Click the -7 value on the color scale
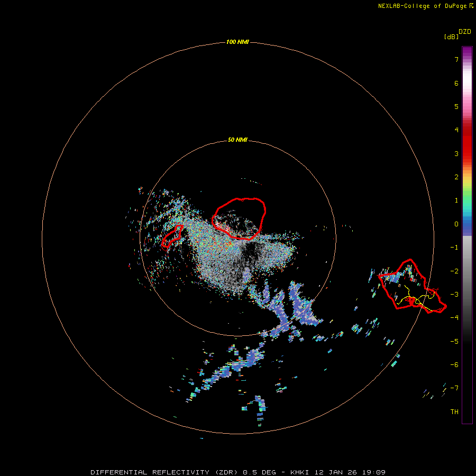The height and width of the screenshot is (476, 476). tap(454, 388)
